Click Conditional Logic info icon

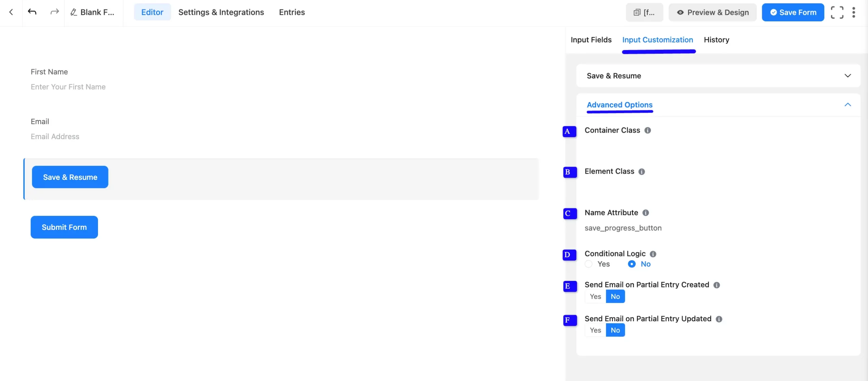coord(653,254)
